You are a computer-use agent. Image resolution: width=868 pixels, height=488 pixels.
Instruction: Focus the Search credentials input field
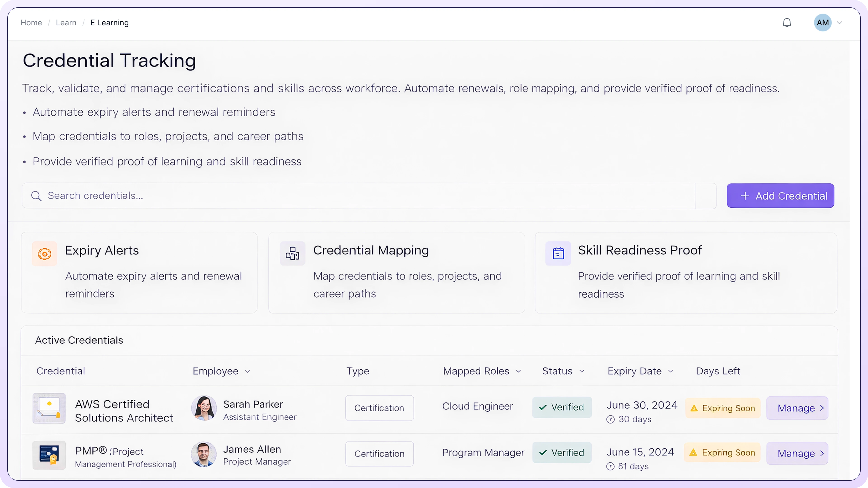[337, 196]
